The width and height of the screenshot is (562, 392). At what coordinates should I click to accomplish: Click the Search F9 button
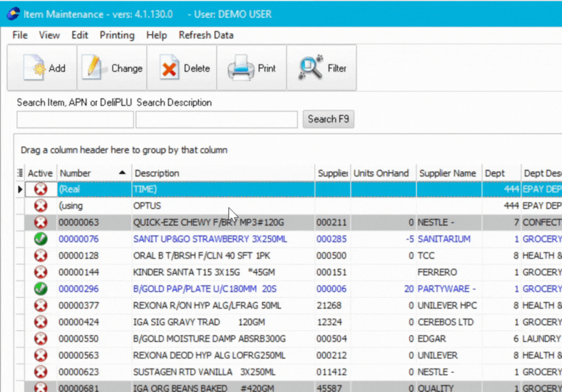click(328, 119)
